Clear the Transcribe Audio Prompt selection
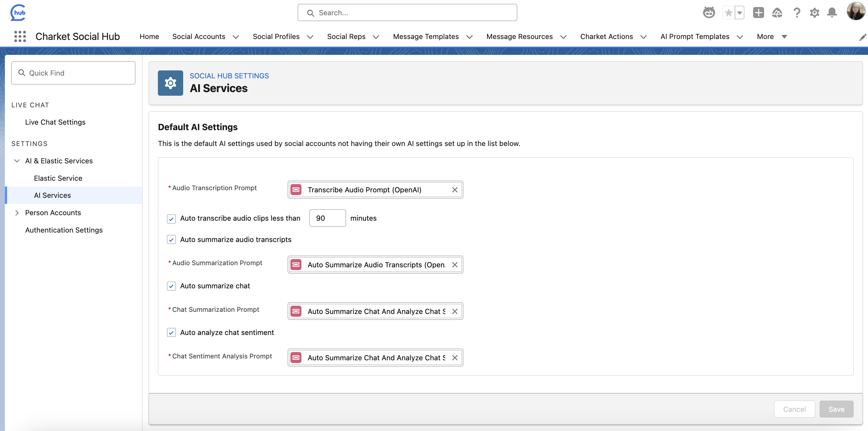 454,190
